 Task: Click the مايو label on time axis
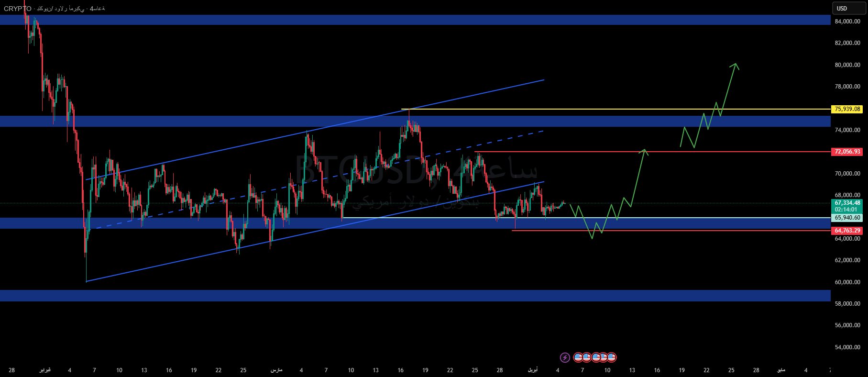[781, 370]
